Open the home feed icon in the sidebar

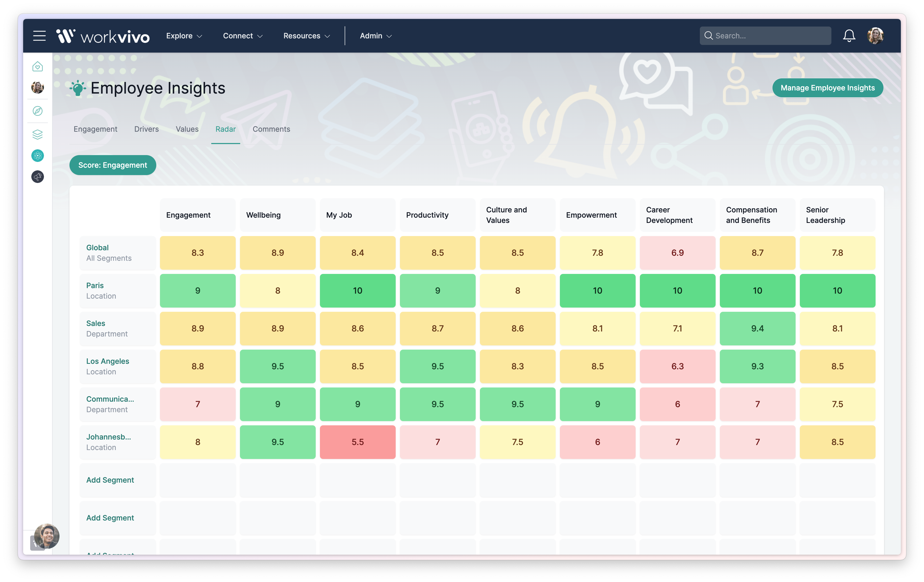coord(37,66)
